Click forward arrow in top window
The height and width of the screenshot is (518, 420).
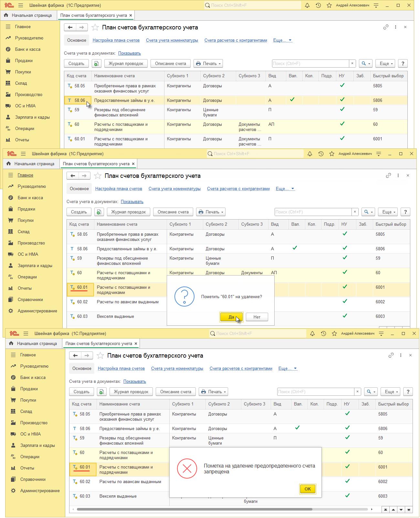(81, 27)
